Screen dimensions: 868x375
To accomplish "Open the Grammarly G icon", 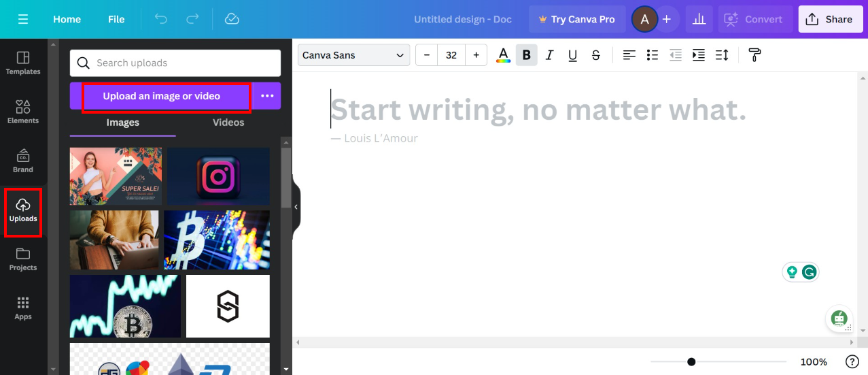I will [809, 272].
